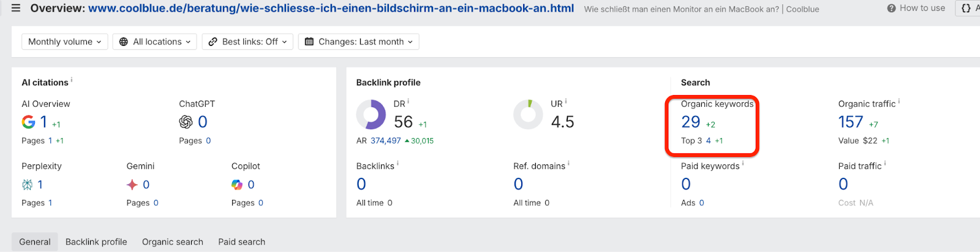Click the Perplexity logo icon
This screenshot has height=252, width=980.
(28, 185)
